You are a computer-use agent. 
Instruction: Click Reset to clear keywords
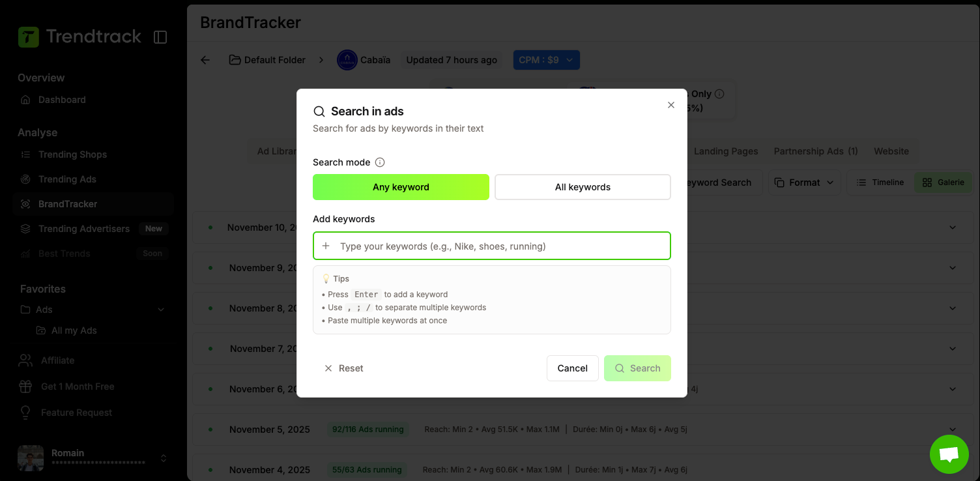pos(344,368)
